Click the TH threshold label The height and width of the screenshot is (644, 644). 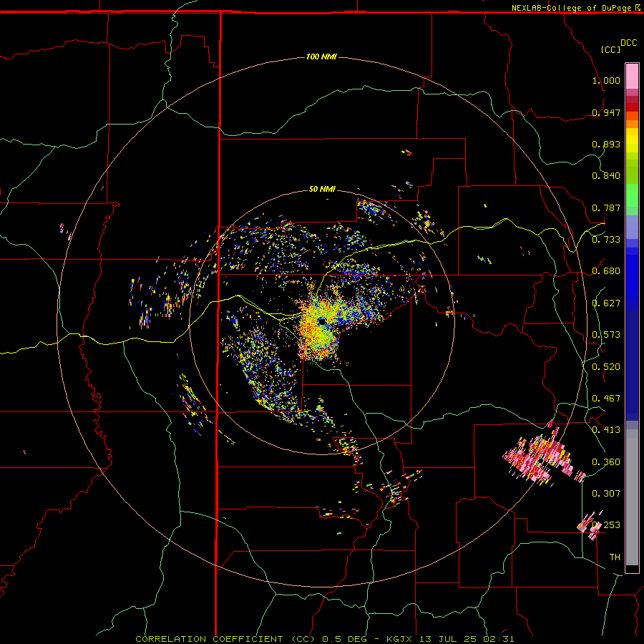point(615,557)
